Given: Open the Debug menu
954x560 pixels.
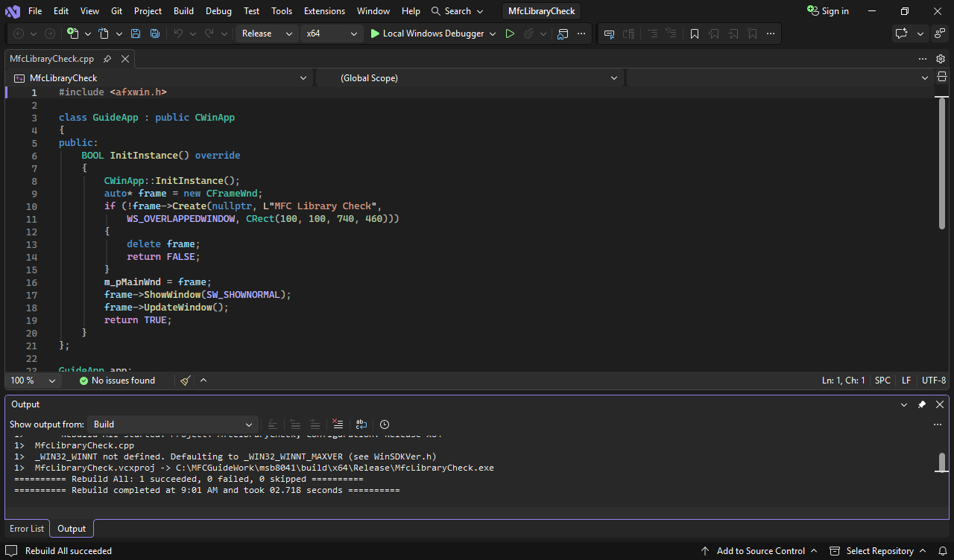Looking at the screenshot, I should pos(218,11).
